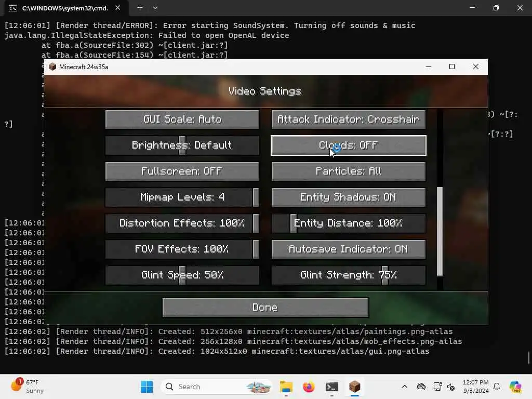Screen dimensions: 532x399
Task: Open the notifications bell icon
Action: click(x=497, y=387)
